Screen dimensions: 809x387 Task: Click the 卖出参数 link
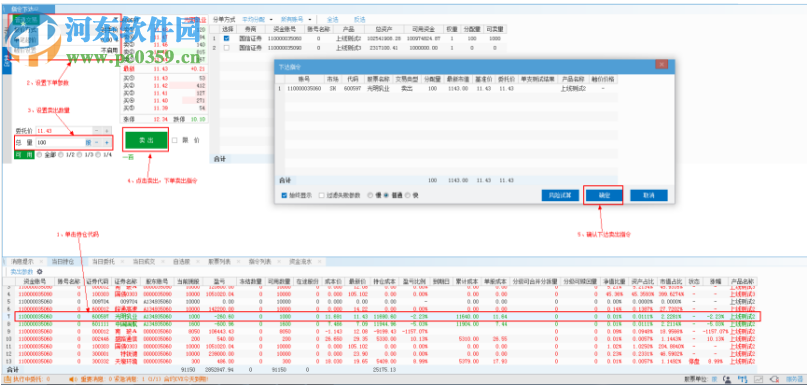[x=22, y=271]
